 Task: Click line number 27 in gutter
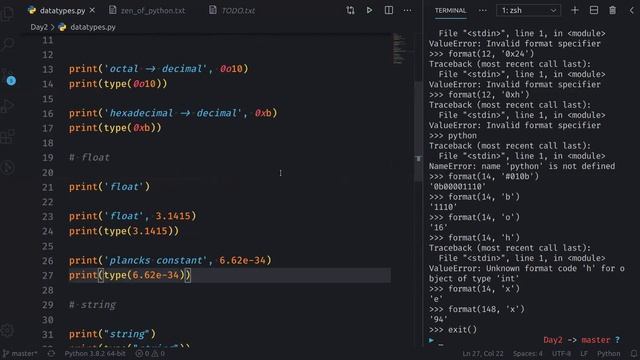[48, 276]
